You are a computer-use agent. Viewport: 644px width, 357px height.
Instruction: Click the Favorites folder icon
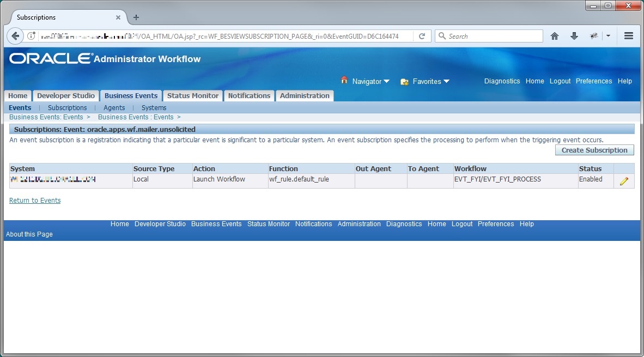404,82
